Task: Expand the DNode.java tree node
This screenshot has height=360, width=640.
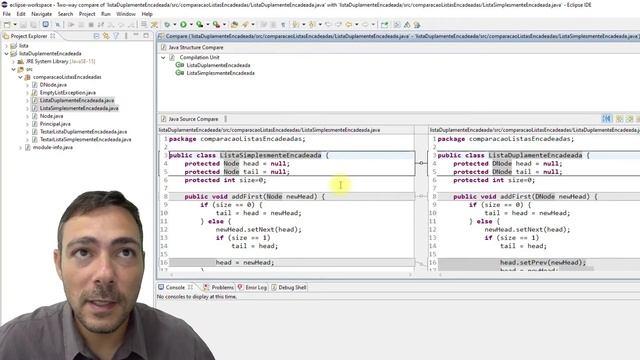Action: [27, 85]
